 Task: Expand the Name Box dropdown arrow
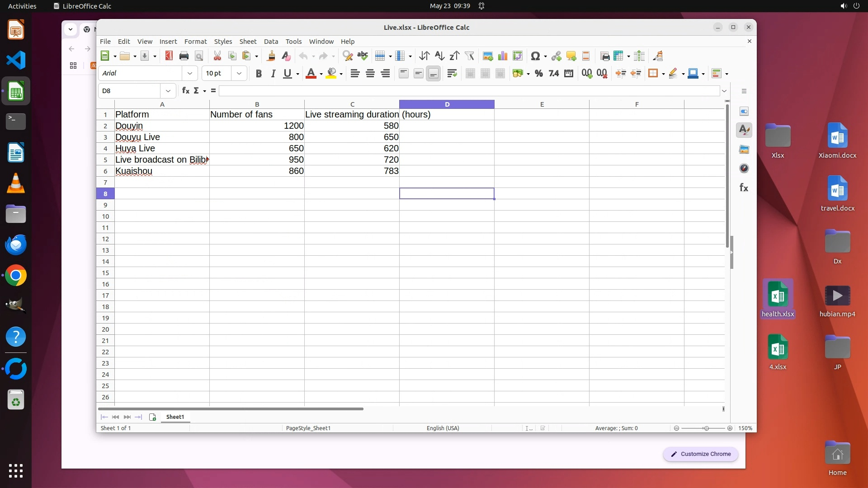tap(168, 91)
